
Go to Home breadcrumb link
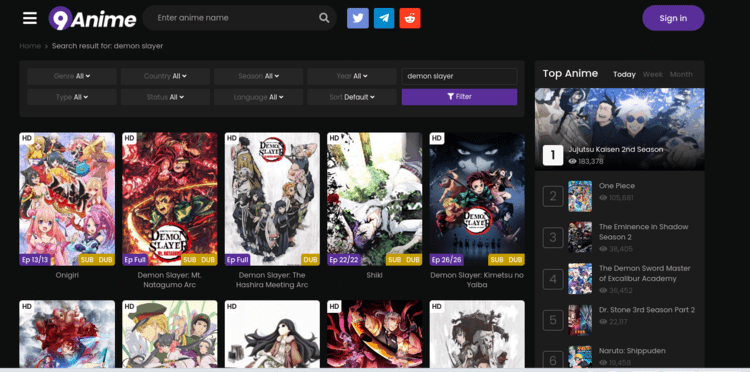(30, 46)
